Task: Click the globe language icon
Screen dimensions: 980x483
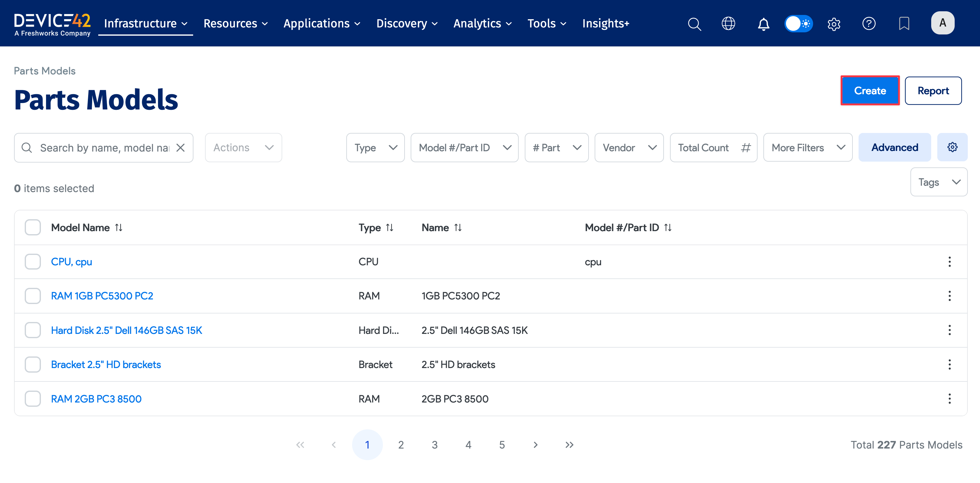Action: click(728, 23)
